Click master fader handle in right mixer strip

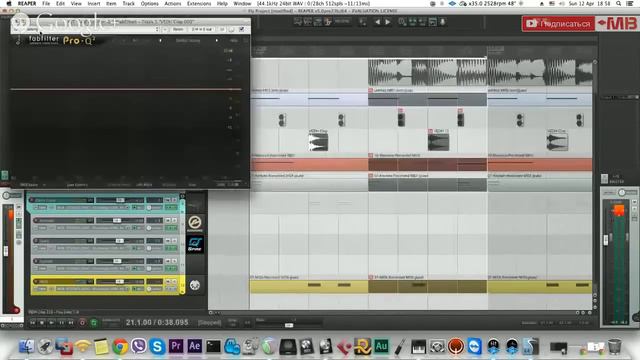606,240
